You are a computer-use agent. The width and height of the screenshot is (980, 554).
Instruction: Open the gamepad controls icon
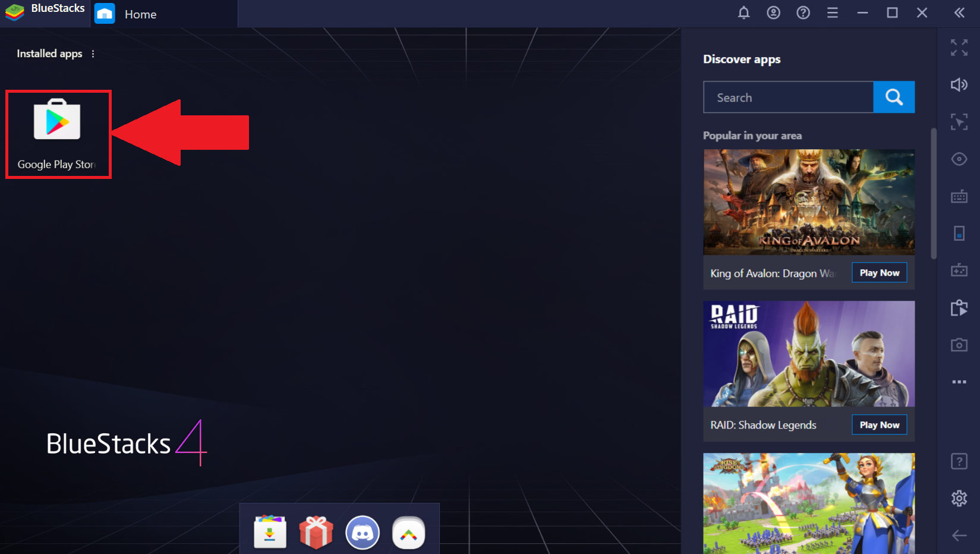pyautogui.click(x=959, y=270)
